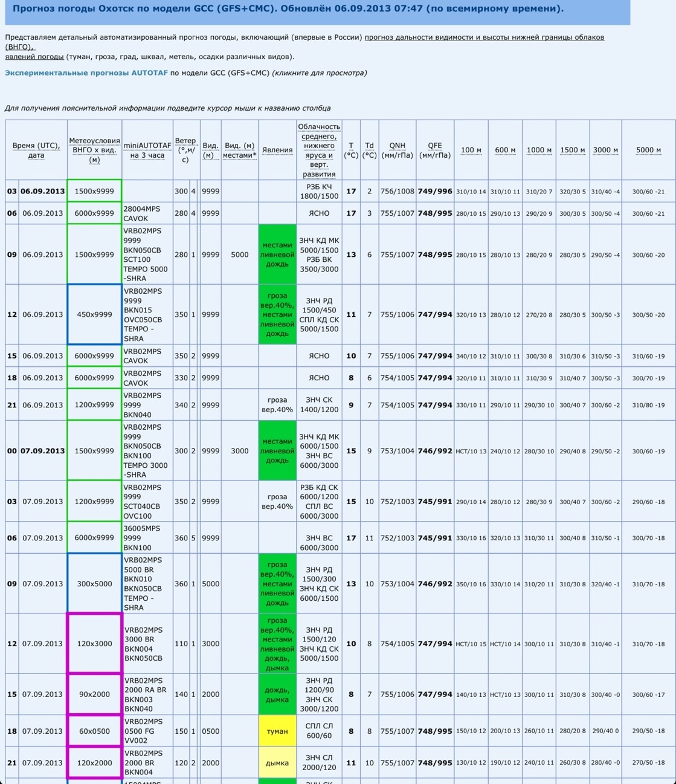This screenshot has width=676, height=784.
Task: Click the purple-outlined 60x0500 conditions cell
Action: click(x=94, y=731)
